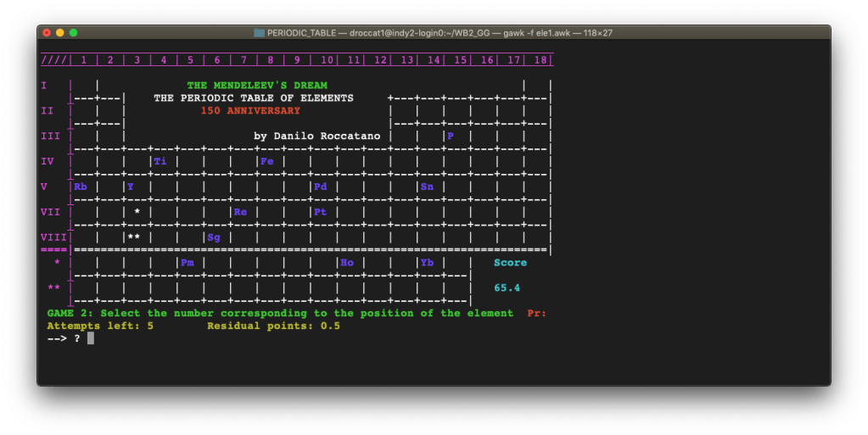Select the Ho element cell

click(347, 263)
